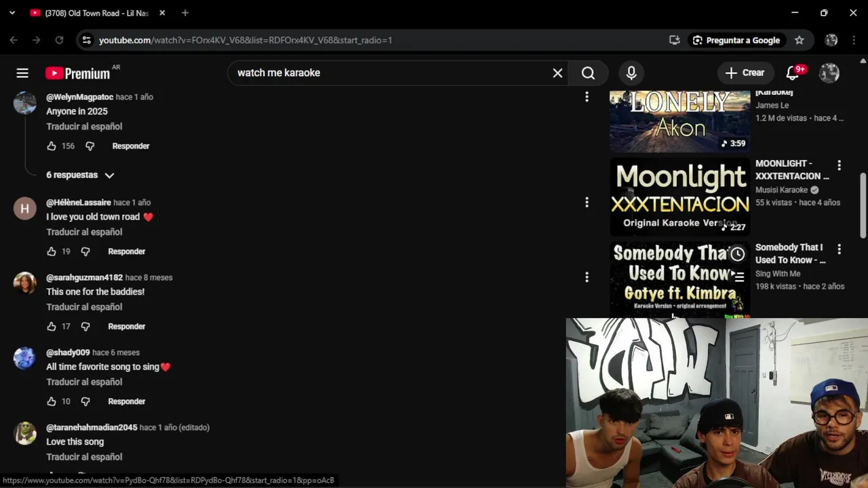Reply to the 'Anyone in 2025' comment

pyautogui.click(x=131, y=146)
